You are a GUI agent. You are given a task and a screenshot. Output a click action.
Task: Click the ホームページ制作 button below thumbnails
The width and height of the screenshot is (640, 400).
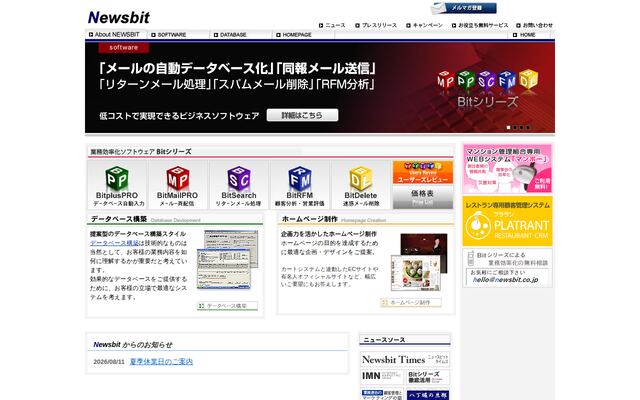(x=411, y=302)
